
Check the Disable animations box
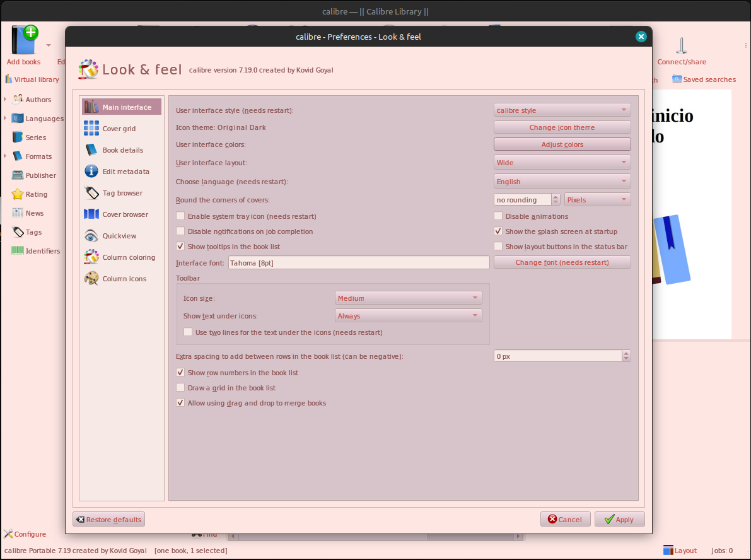(498, 216)
